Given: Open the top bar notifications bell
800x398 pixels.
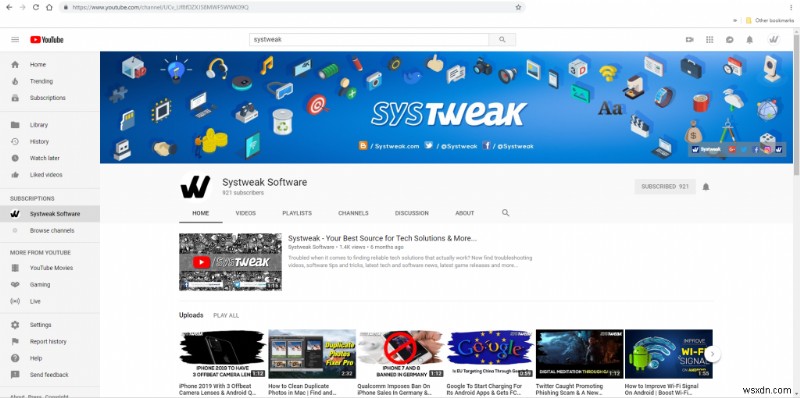Looking at the screenshot, I should [x=749, y=40].
